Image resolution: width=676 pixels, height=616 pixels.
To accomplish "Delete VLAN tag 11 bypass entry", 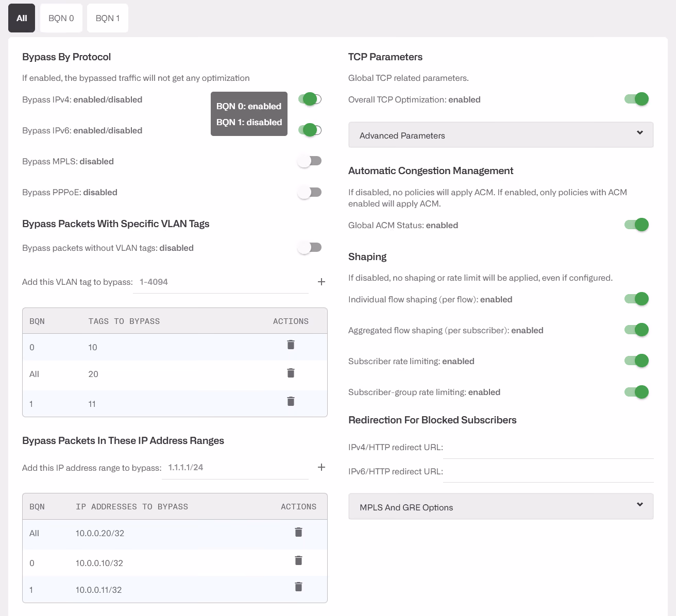I will point(291,401).
